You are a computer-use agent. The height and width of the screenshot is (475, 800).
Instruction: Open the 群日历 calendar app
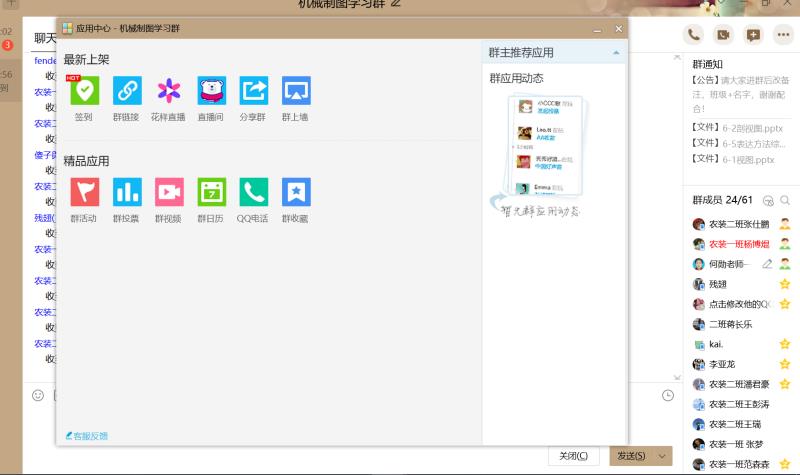(x=211, y=192)
